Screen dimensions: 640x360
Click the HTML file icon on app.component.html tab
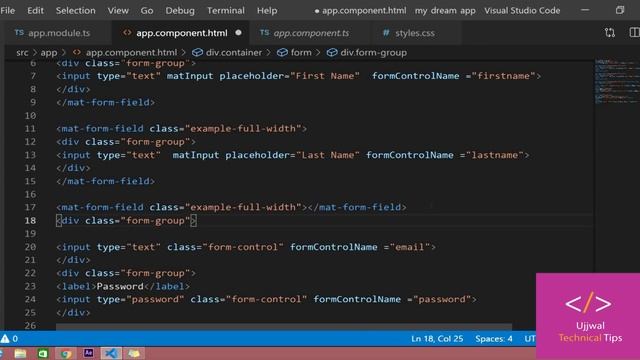(127, 33)
